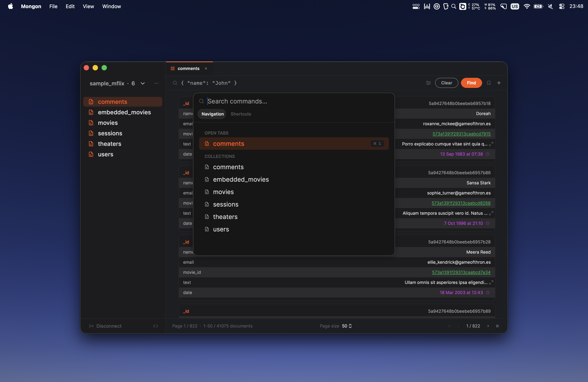
Task: Expand the Porro explicabo text field
Action: click(491, 144)
